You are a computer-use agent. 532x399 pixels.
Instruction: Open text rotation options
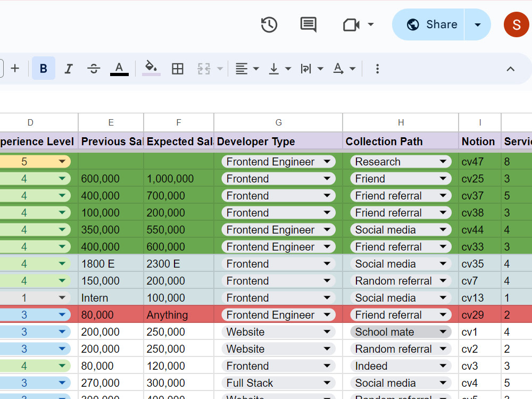point(344,69)
